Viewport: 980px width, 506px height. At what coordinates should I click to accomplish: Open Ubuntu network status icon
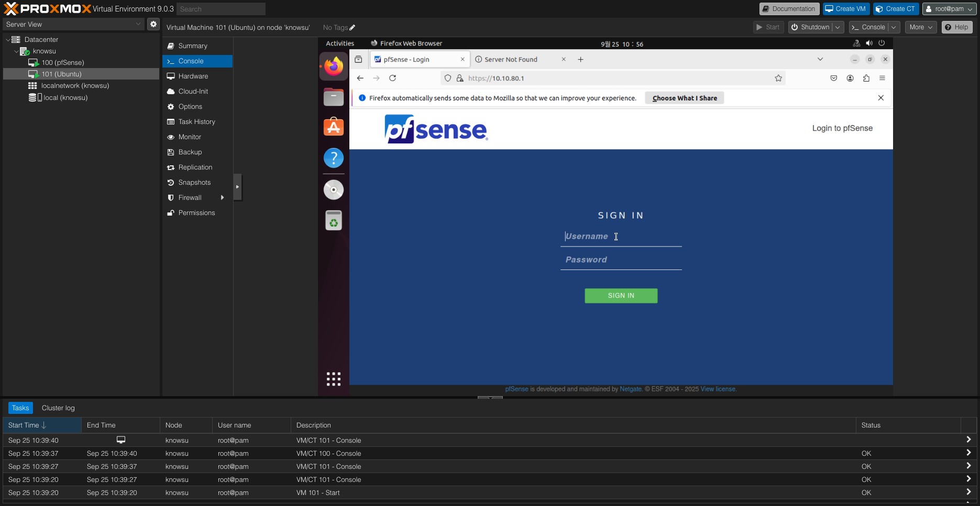point(856,43)
